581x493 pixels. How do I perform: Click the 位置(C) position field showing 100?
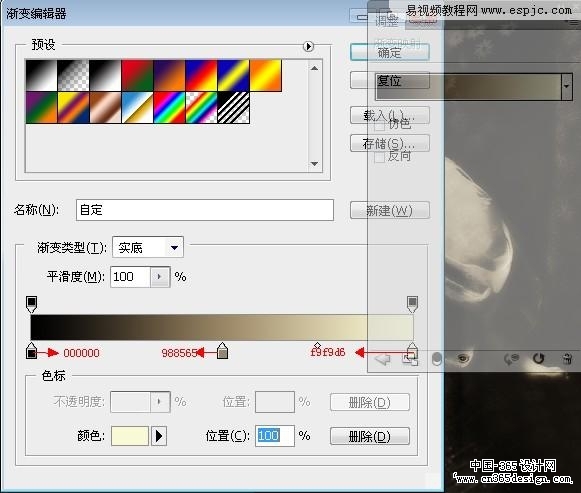(x=275, y=436)
